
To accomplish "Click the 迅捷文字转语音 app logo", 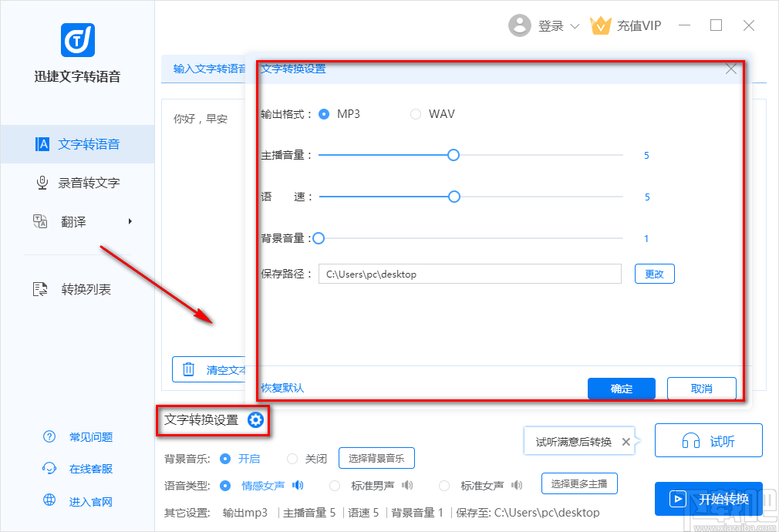I will (x=77, y=40).
